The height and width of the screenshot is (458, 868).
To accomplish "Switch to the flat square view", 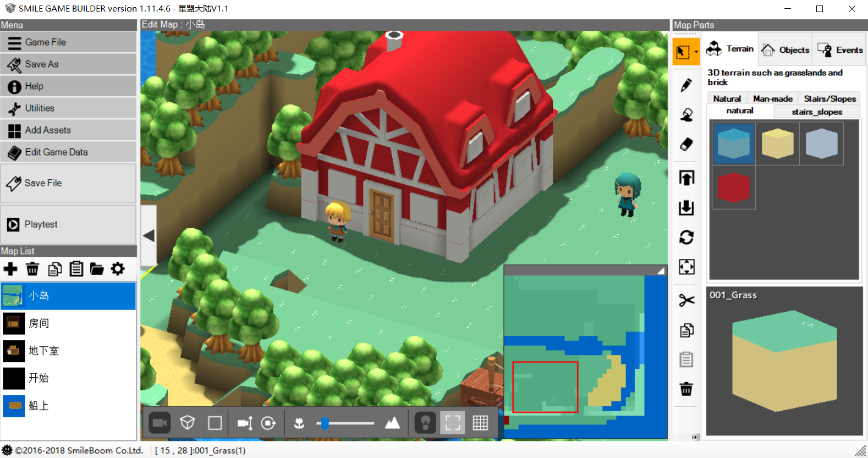I will point(215,423).
